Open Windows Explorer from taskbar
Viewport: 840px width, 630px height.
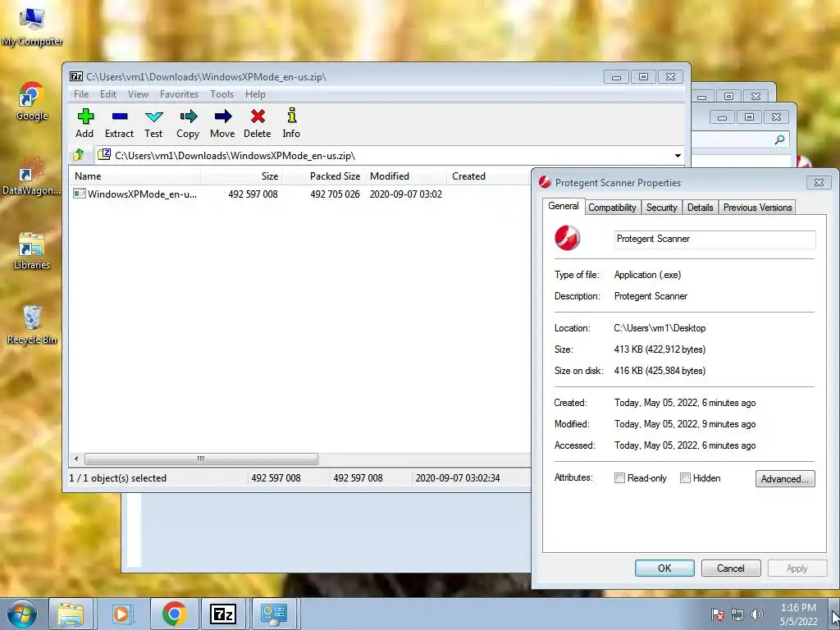(71, 614)
